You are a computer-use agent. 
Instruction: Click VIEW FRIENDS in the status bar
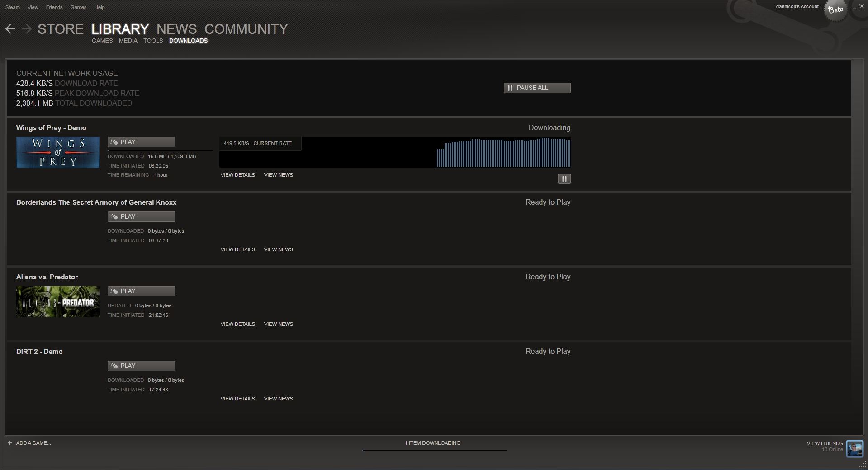(x=825, y=443)
